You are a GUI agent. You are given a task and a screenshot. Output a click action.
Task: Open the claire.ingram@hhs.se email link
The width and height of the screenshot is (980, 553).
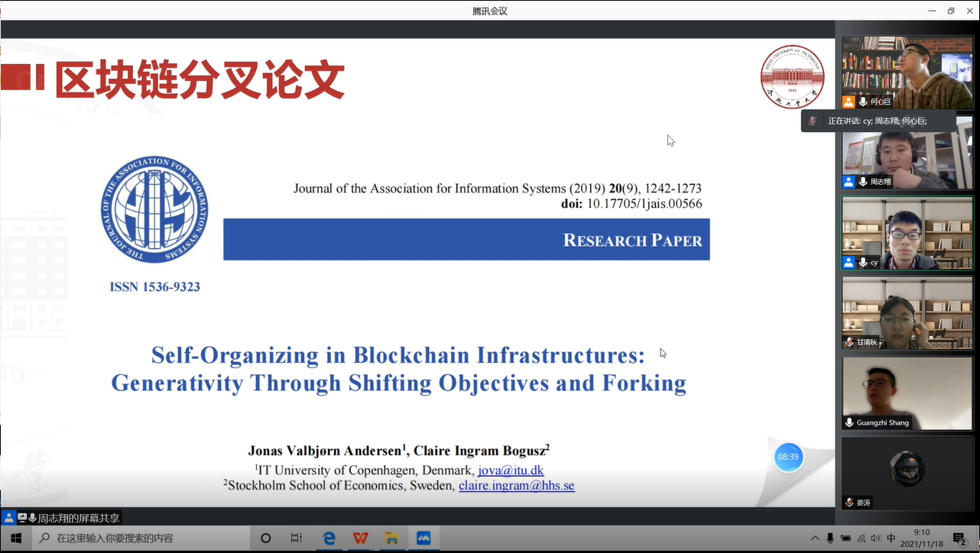pos(516,485)
